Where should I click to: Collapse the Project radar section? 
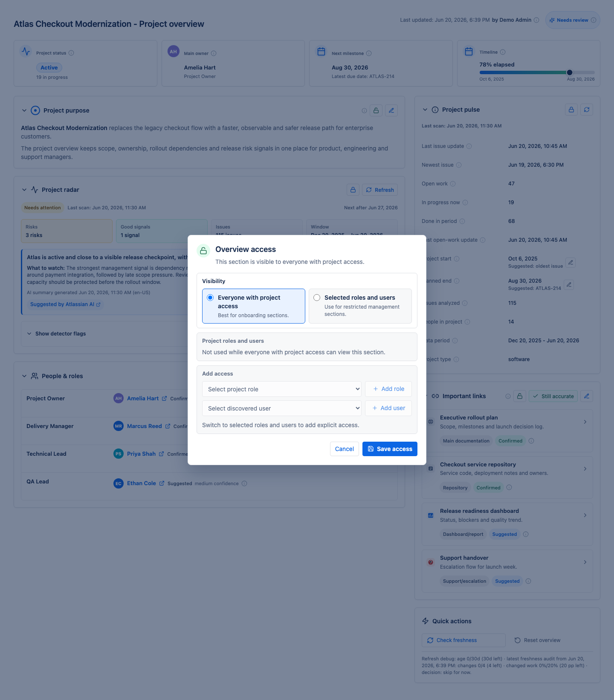(24, 190)
